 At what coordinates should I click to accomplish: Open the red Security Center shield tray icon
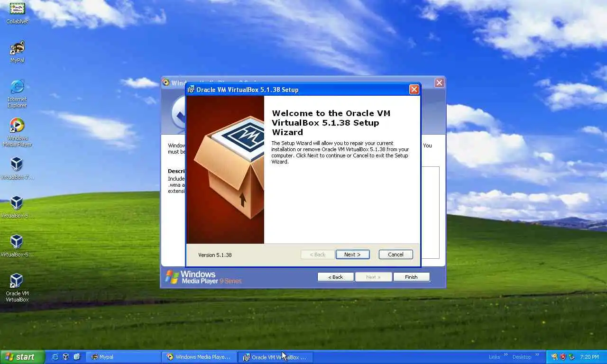coord(563,357)
